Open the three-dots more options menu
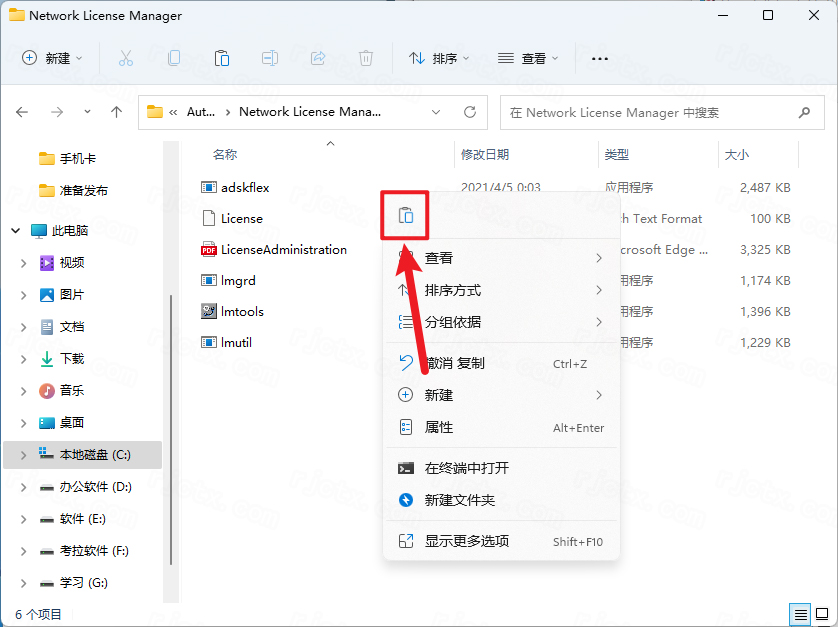Viewport: 838px width, 627px height. [600, 58]
